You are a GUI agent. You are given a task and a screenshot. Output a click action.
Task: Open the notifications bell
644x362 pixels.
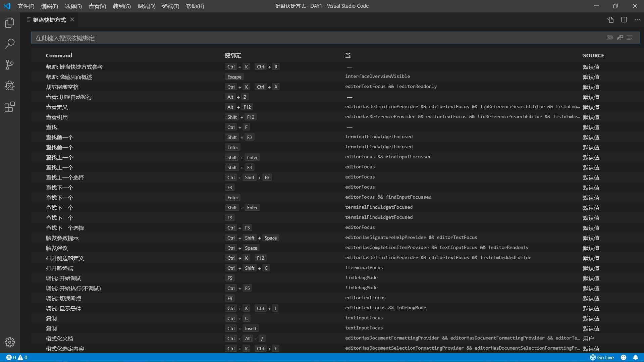point(636,357)
